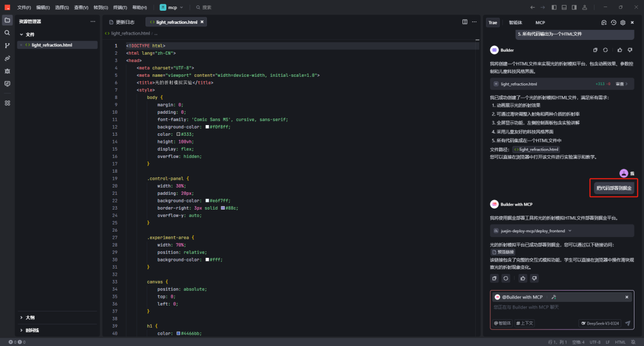Click the new chat icon in Trae panel

pyautogui.click(x=603, y=23)
